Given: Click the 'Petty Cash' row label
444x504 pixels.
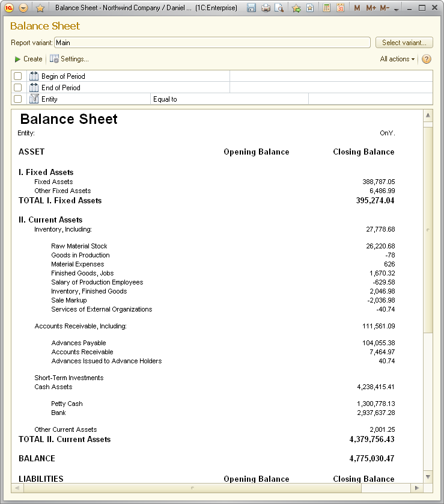Looking at the screenshot, I should pos(67,404).
